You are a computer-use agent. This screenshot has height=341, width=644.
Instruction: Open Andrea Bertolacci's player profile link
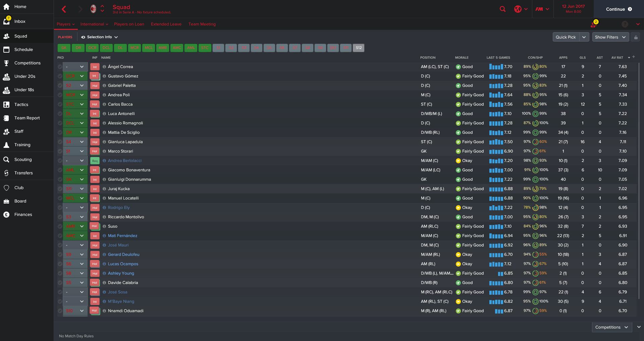point(125,161)
